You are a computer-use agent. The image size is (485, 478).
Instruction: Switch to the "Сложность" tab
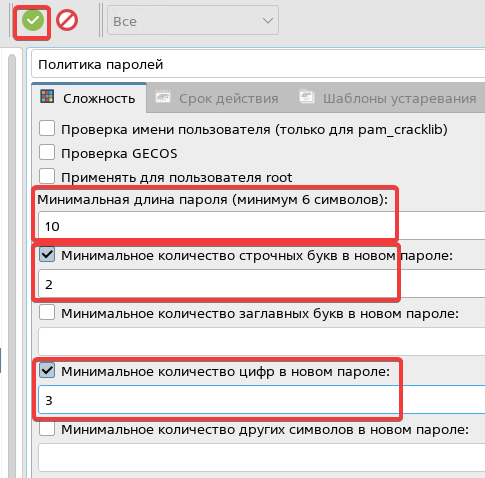89,98
